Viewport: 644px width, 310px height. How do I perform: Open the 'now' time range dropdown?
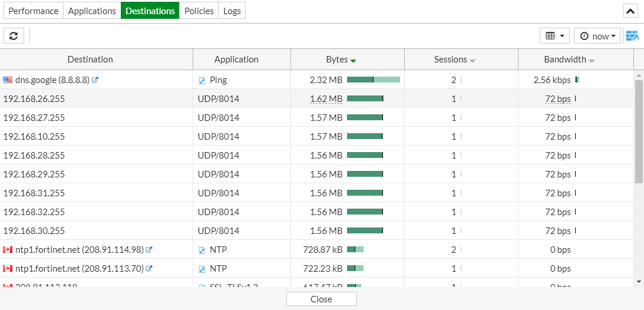pyautogui.click(x=597, y=36)
